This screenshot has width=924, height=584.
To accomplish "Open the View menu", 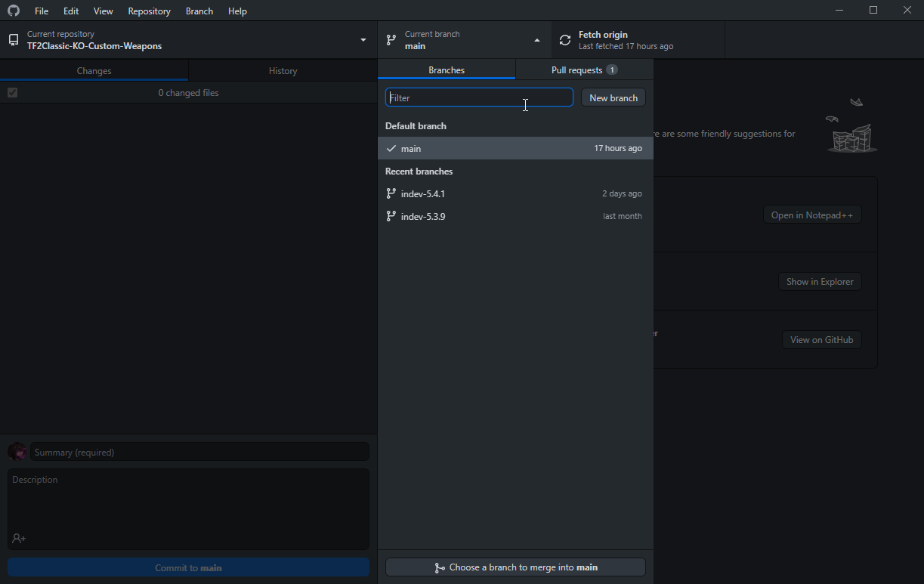I will 104,11.
